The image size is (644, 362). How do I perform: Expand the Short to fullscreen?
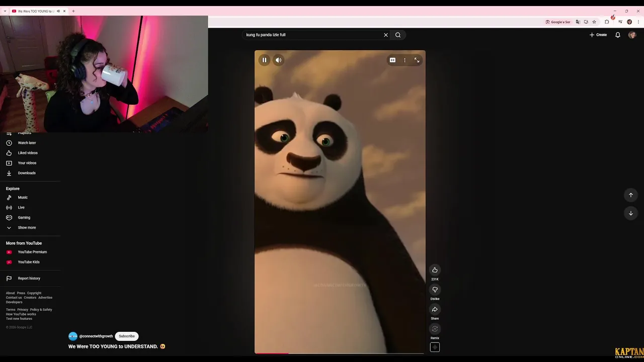tap(417, 60)
